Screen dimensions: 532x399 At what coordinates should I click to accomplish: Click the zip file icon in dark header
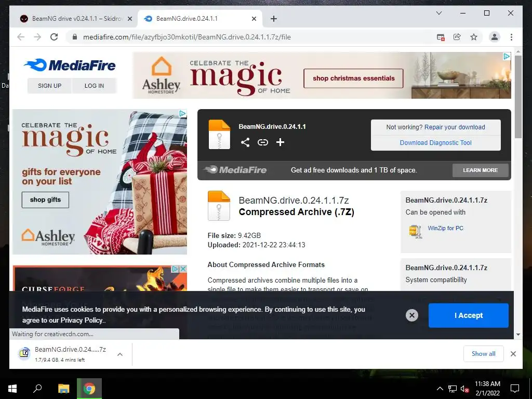[219, 135]
